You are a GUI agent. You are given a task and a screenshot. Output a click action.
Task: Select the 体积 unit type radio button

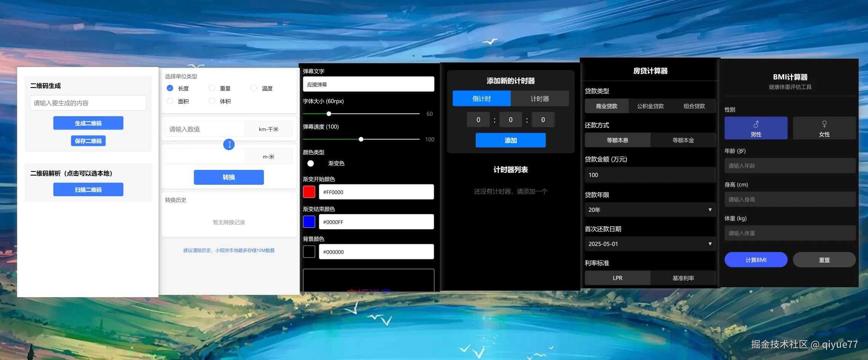pos(212,101)
